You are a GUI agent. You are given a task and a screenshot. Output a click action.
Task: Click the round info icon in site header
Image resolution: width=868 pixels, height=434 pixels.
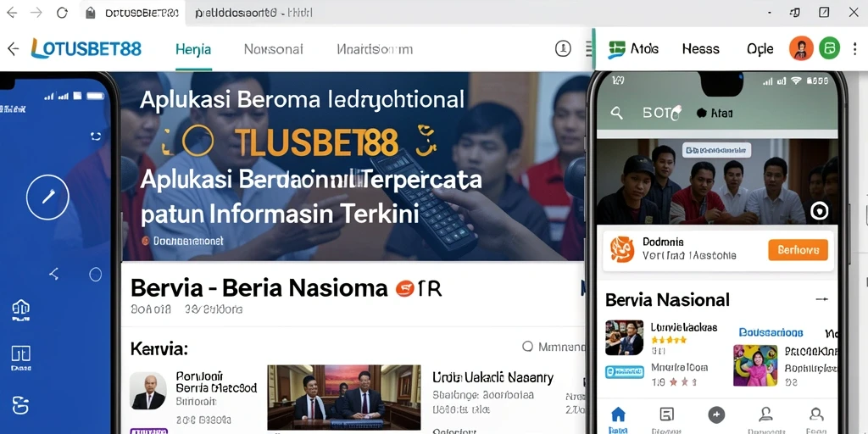click(563, 48)
